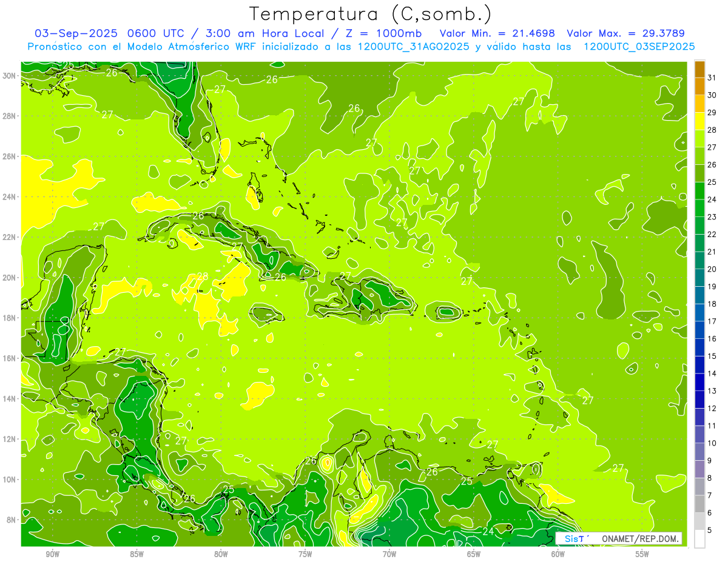Screen dimensions: 728x562
Task: Click the valid-until time "1200UTC_03SEP2025"
Action: click(x=639, y=47)
